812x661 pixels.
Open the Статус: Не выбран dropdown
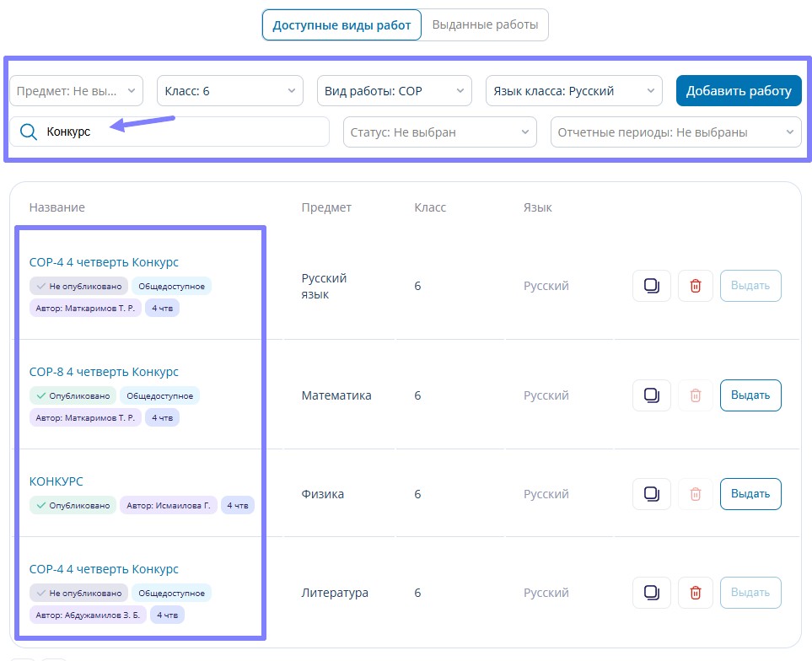[439, 132]
